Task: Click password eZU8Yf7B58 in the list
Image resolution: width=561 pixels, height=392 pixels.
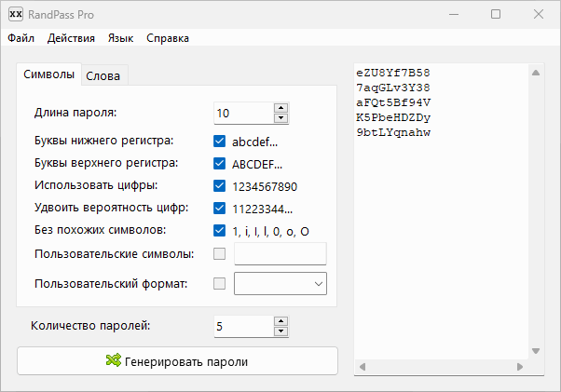Action: click(393, 73)
